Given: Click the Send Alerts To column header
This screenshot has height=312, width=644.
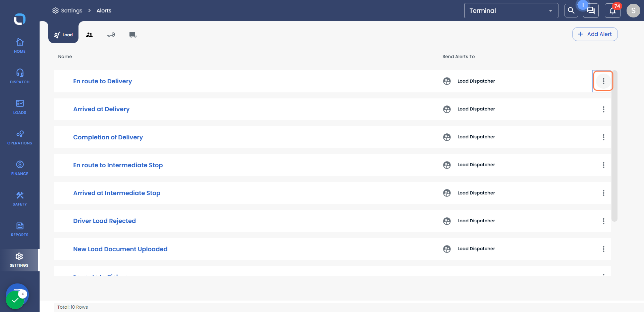Looking at the screenshot, I should click(459, 56).
